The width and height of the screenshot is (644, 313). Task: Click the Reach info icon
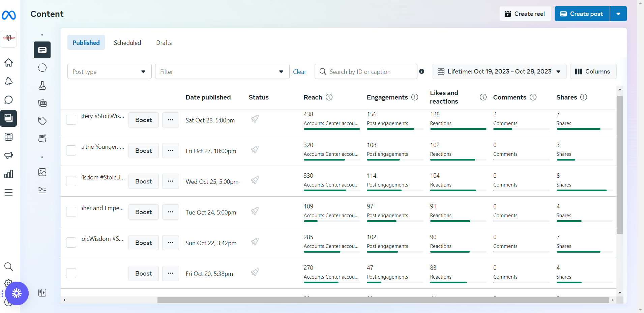329,97
